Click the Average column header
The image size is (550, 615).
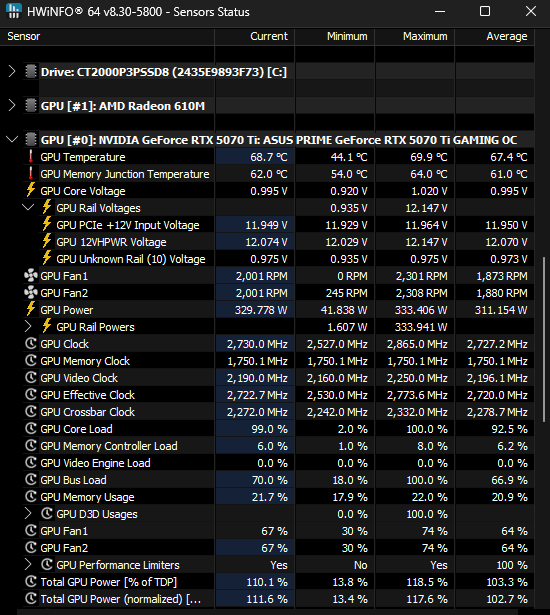click(x=495, y=36)
